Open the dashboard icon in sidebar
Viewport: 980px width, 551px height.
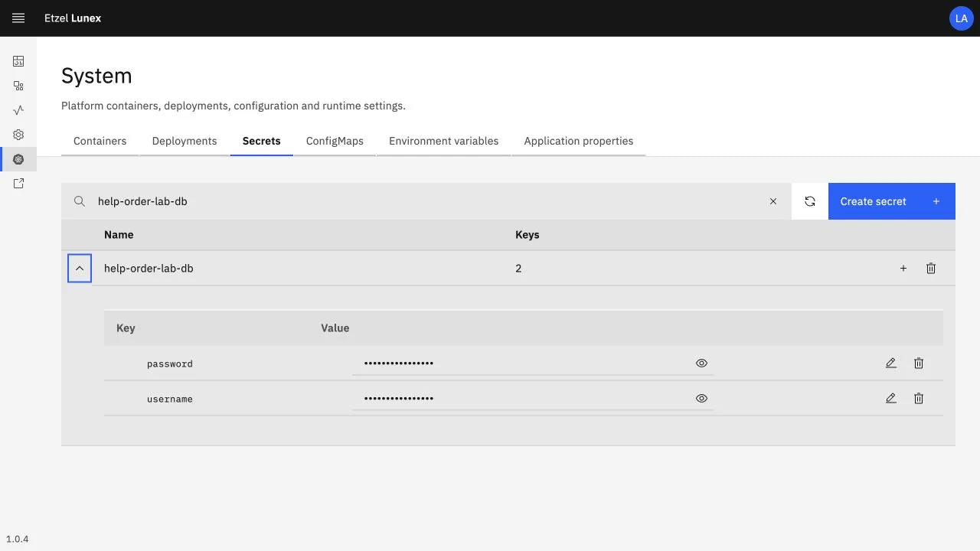(x=18, y=61)
